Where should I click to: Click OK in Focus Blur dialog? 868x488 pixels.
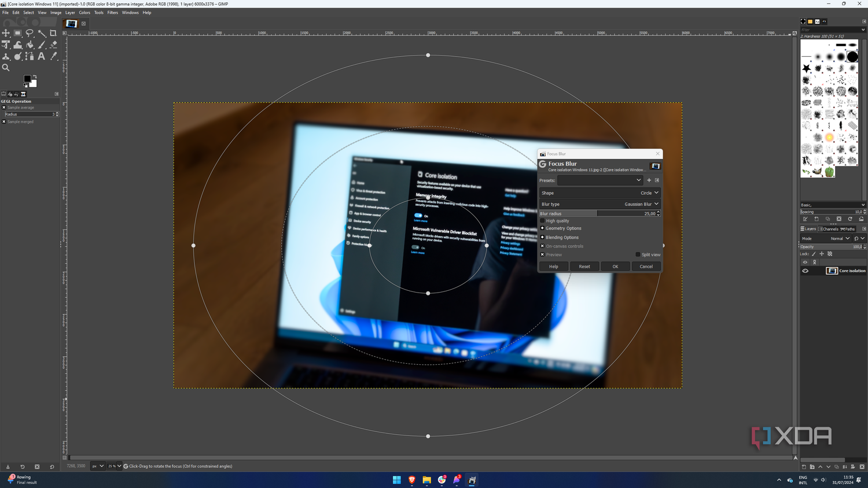(x=615, y=267)
